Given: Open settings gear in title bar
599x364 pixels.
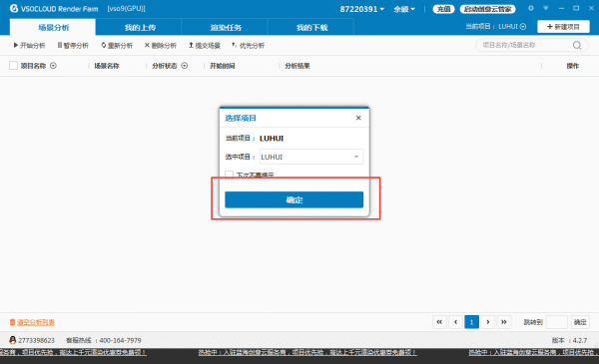Looking at the screenshot, I should [x=531, y=8].
